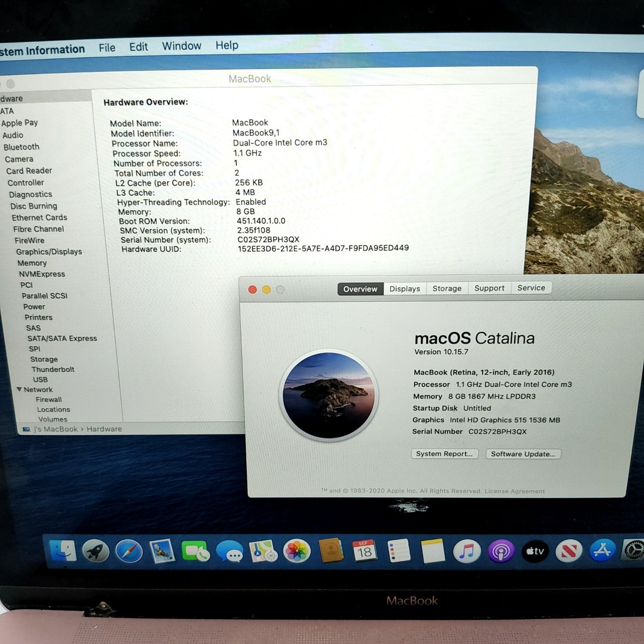Image resolution: width=644 pixels, height=644 pixels.
Task: Select Card Reader in the sidebar
Action: coord(29,171)
